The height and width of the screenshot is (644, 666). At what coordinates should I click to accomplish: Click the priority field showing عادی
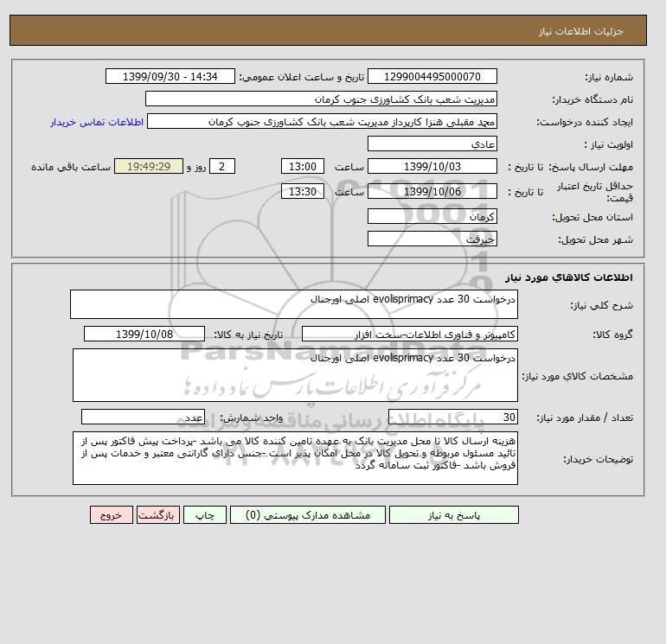point(432,143)
